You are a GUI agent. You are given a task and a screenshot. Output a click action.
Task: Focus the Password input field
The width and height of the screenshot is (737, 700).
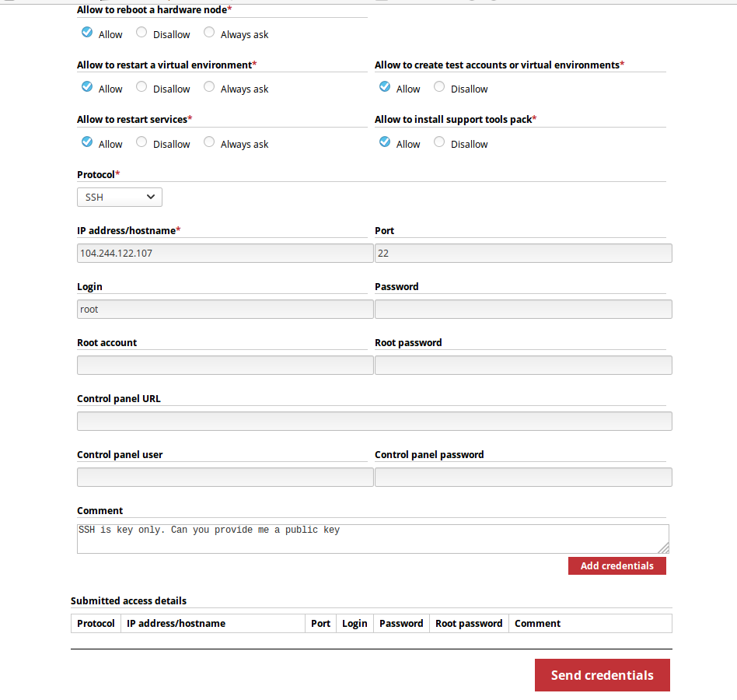(x=523, y=310)
